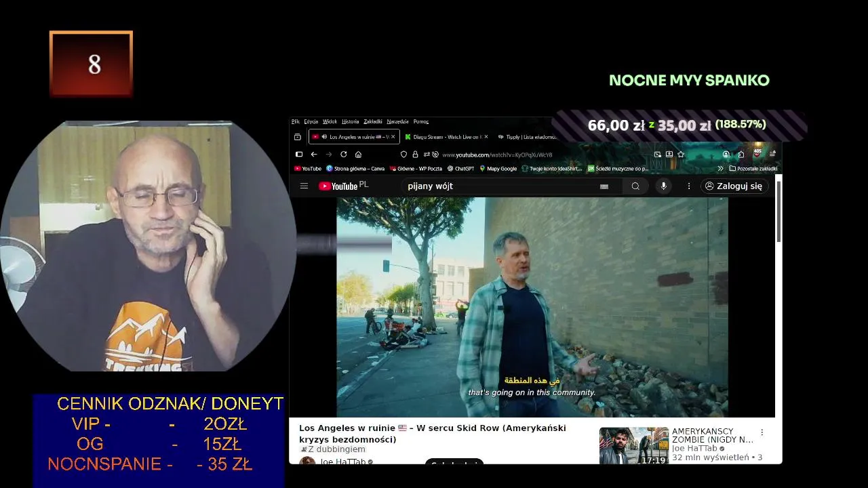Open the ChatGPT bookmark

[x=460, y=169]
